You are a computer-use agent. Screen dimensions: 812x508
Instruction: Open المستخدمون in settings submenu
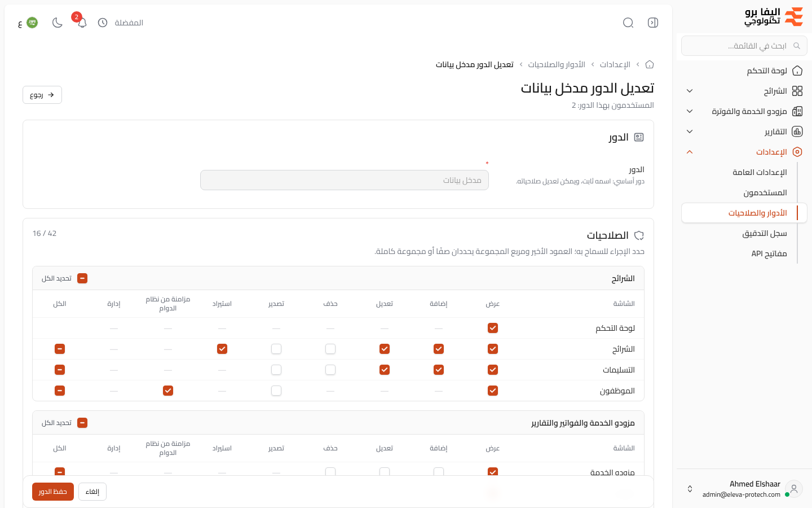tap(765, 192)
